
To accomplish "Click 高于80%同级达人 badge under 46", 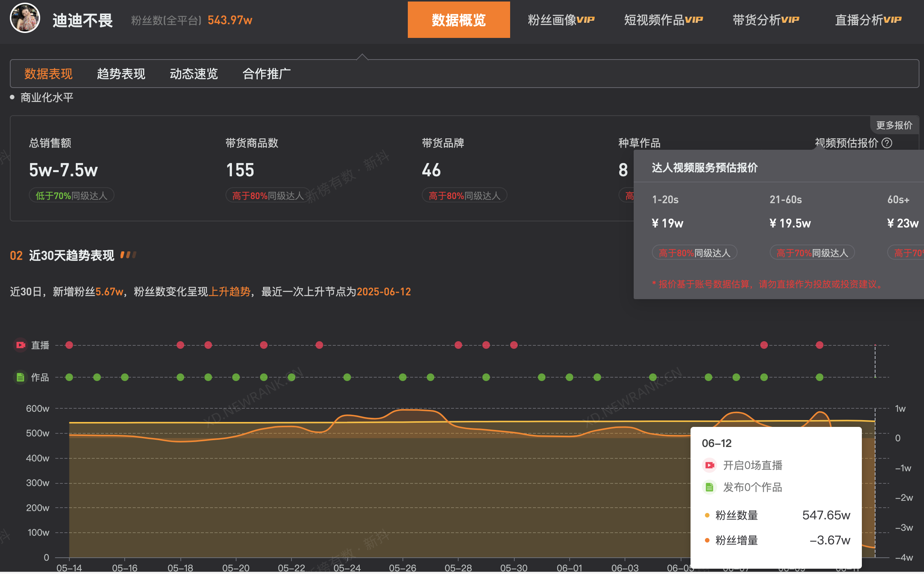I will point(465,196).
